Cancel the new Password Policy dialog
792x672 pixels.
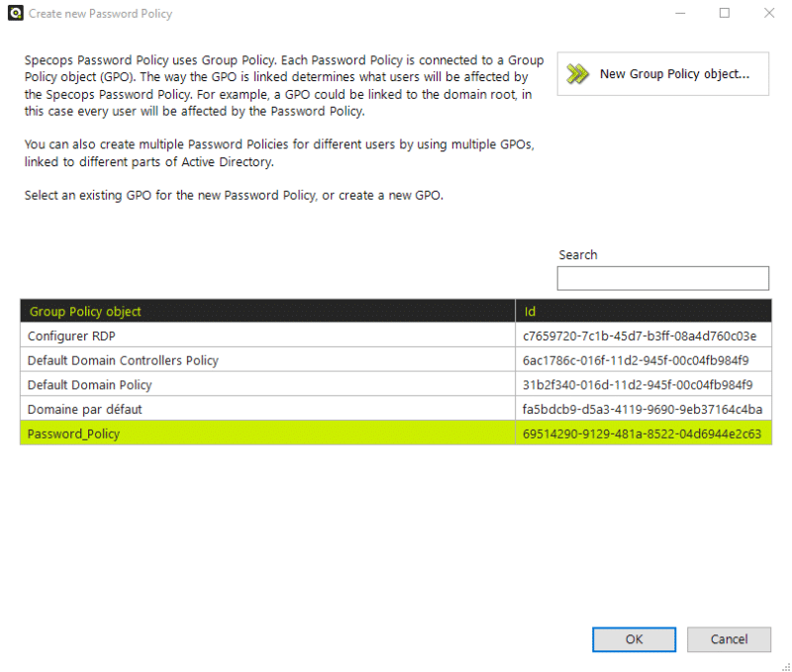(729, 639)
